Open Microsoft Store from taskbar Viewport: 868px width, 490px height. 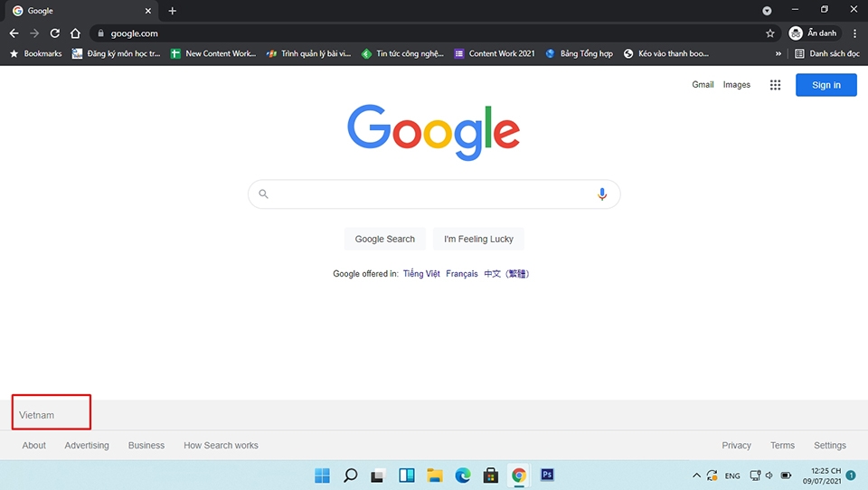point(490,475)
